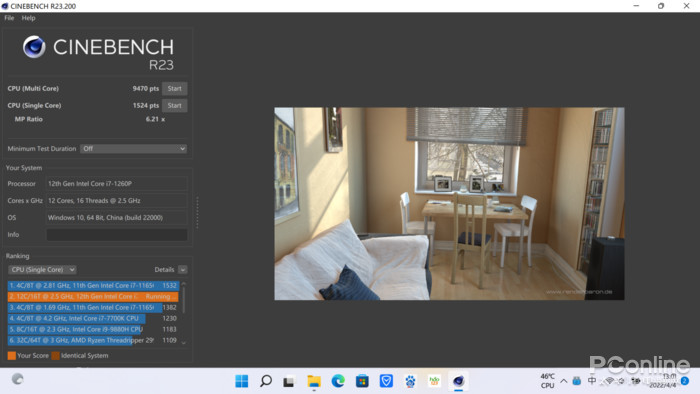Click the Cinebench icon in taskbar

tap(458, 381)
